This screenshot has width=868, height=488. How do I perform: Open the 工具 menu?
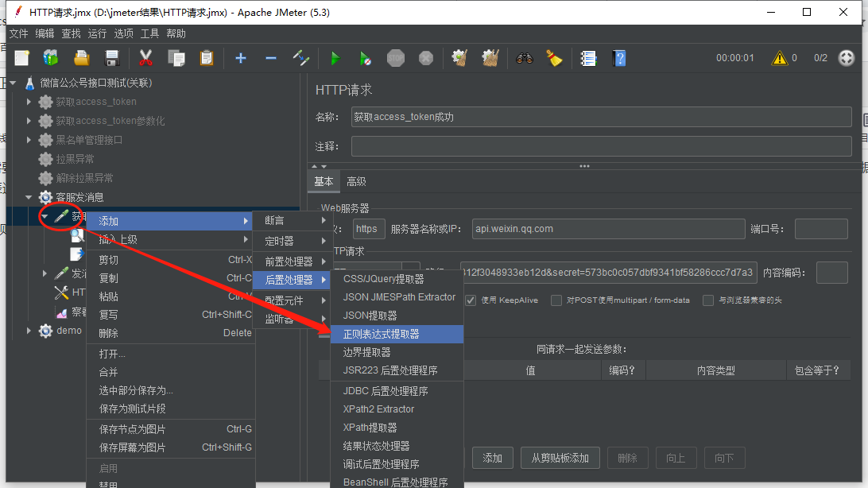point(149,33)
